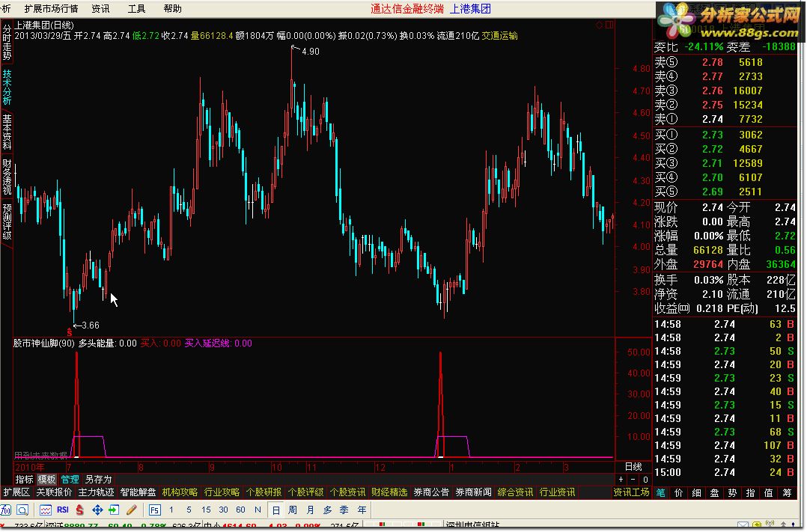Switch to 15-minute period
This screenshot has height=532, width=807.
tap(206, 510)
